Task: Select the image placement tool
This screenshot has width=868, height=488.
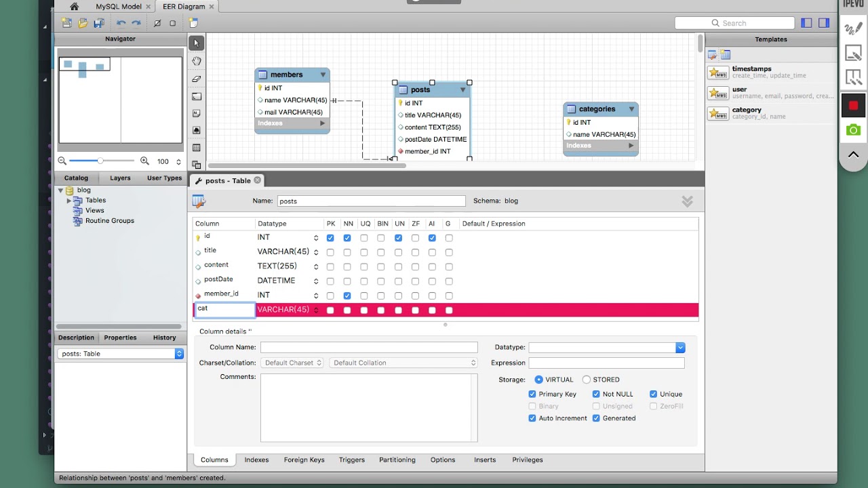Action: coord(197,130)
